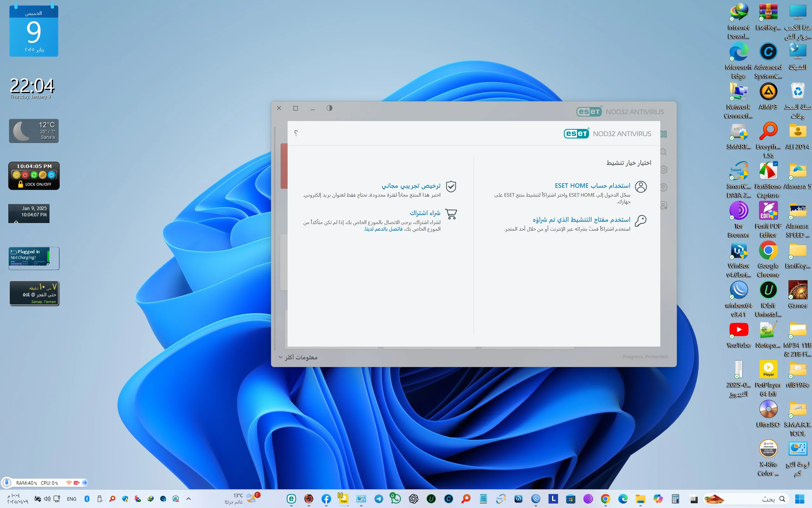Screen dimensions: 812x508
Task: Open X-Rite Color desktop icon
Action: (x=768, y=458)
